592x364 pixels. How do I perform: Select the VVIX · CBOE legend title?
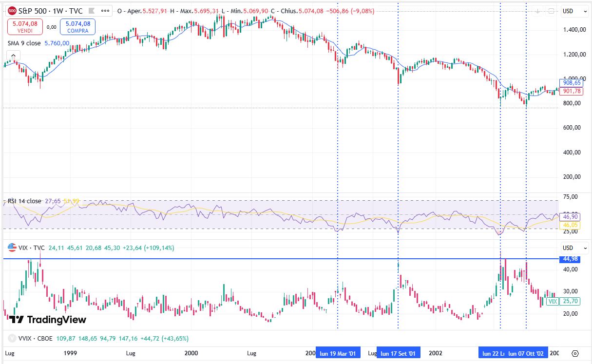click(x=36, y=338)
